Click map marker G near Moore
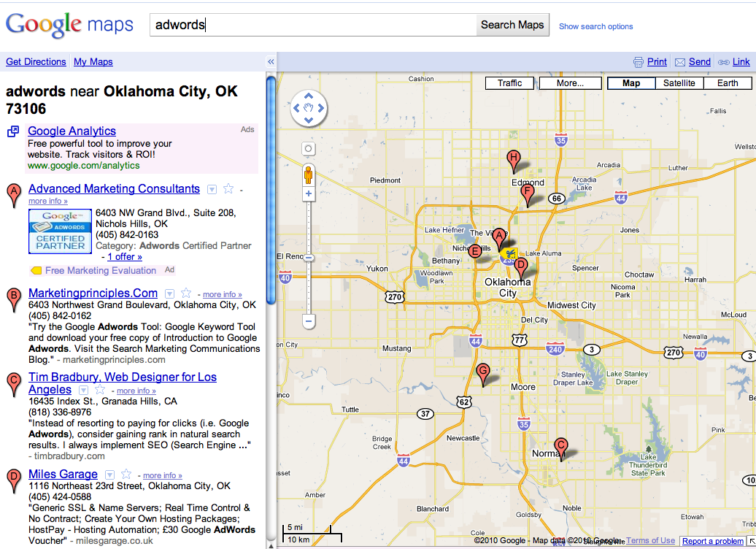This screenshot has width=756, height=549. [x=482, y=372]
